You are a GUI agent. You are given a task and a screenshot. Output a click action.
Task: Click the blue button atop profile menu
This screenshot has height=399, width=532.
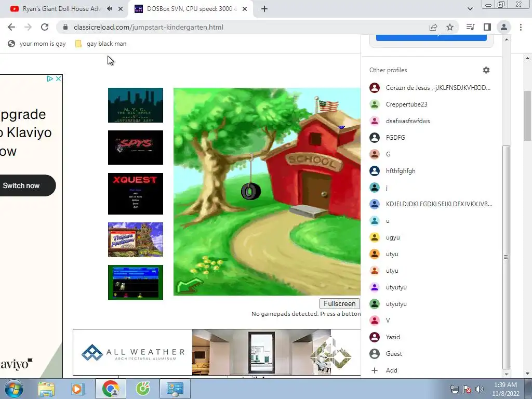pos(431,37)
